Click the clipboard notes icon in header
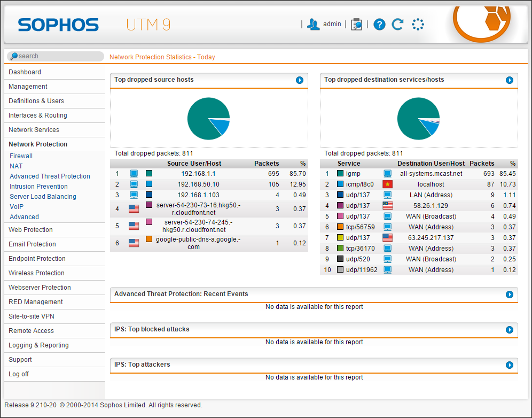The height and width of the screenshot is (418, 532). pyautogui.click(x=356, y=24)
